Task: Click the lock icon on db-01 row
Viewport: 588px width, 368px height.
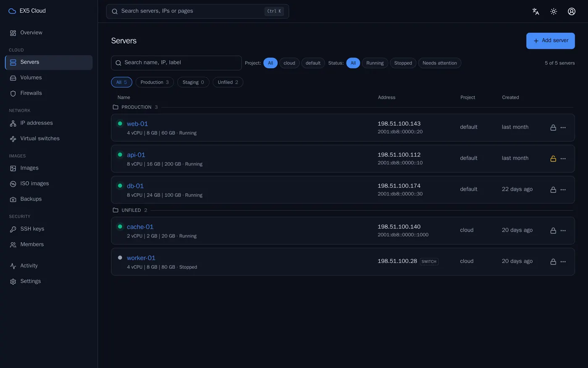Action: point(553,190)
